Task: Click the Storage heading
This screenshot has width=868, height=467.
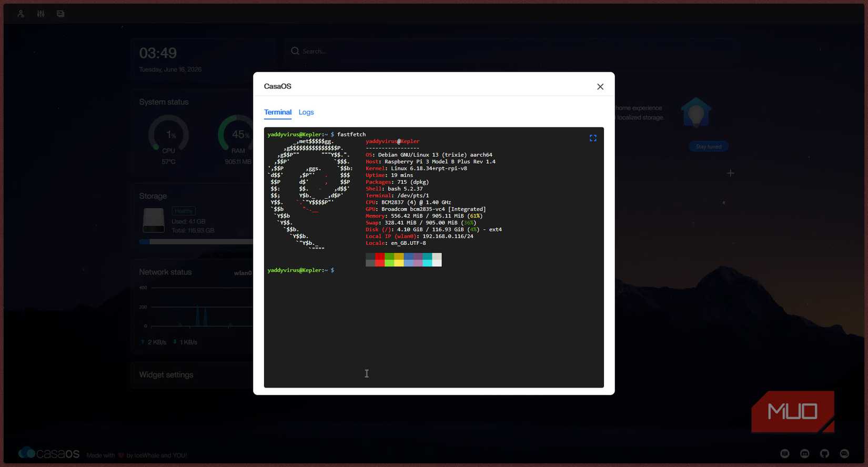Action: (153, 196)
